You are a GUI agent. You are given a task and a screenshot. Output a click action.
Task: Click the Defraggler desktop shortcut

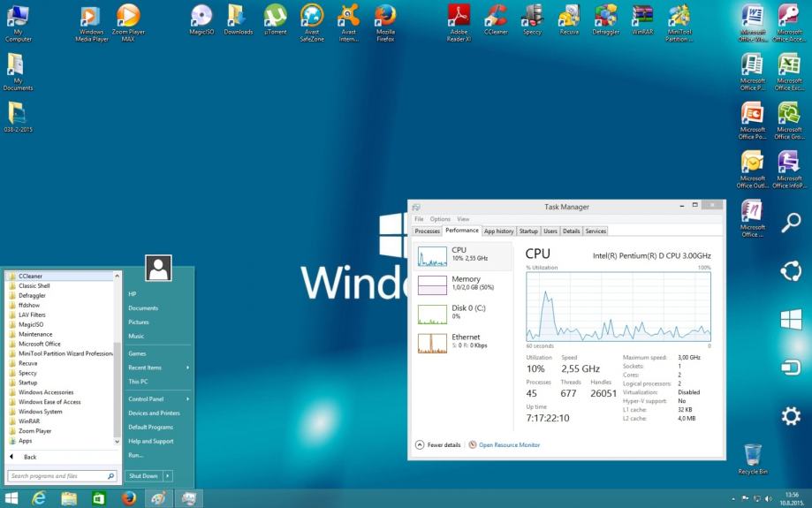pos(605,15)
